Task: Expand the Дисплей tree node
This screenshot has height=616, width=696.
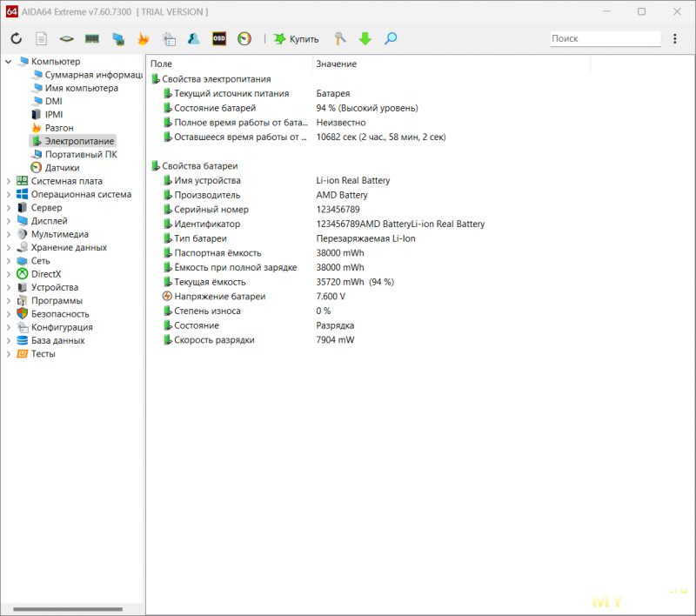Action: [x=9, y=221]
